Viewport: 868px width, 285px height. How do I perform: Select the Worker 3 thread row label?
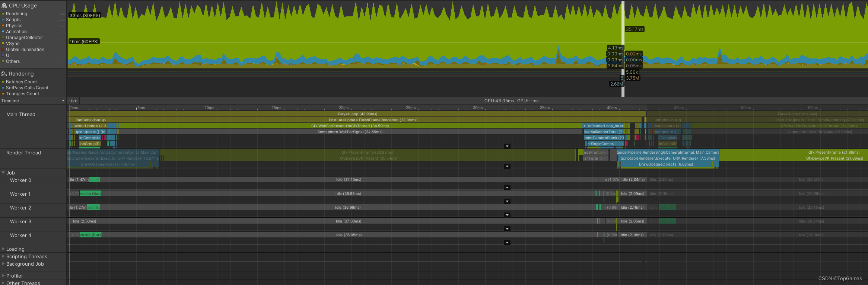click(x=20, y=221)
